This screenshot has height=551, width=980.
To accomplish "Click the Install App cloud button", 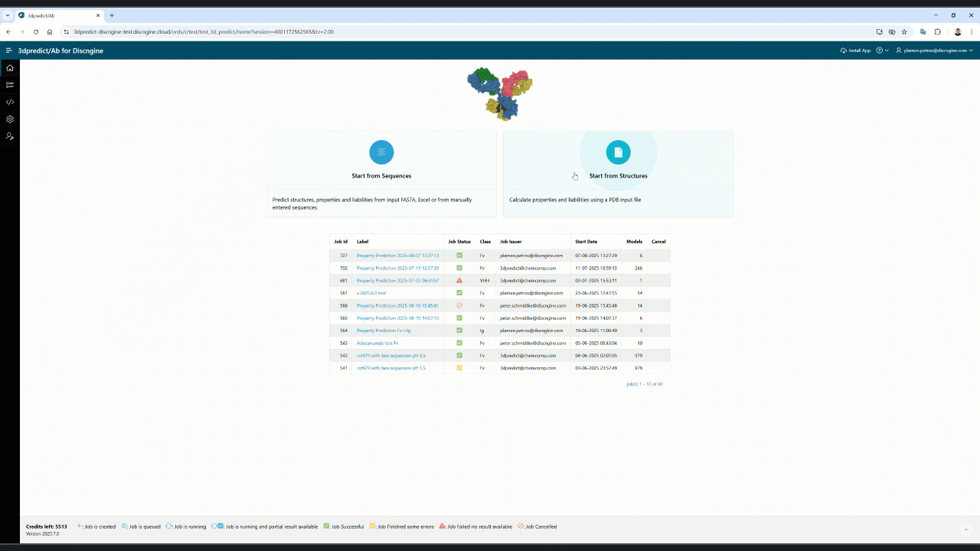I will [x=855, y=51].
